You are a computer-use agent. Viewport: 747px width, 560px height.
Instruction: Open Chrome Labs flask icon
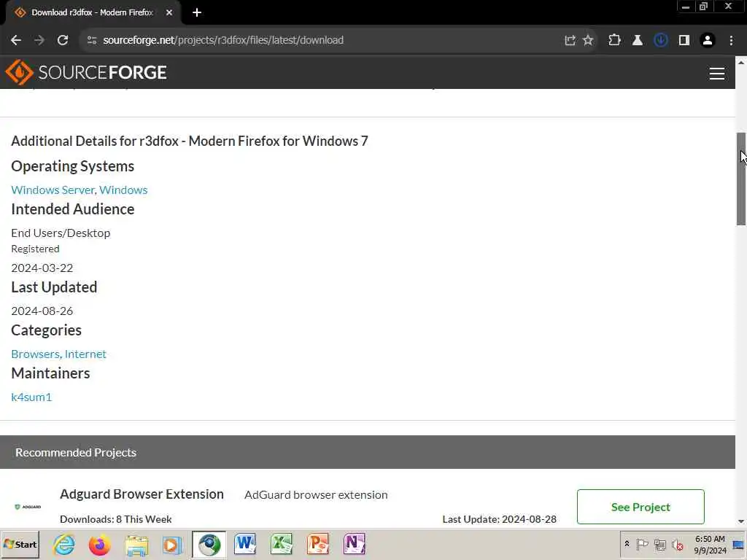(638, 41)
